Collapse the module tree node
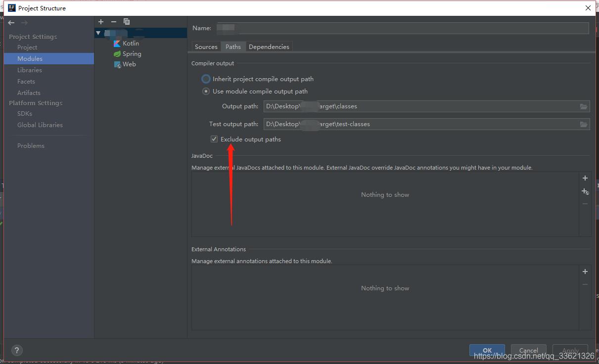This screenshot has width=599, height=364. coord(98,33)
